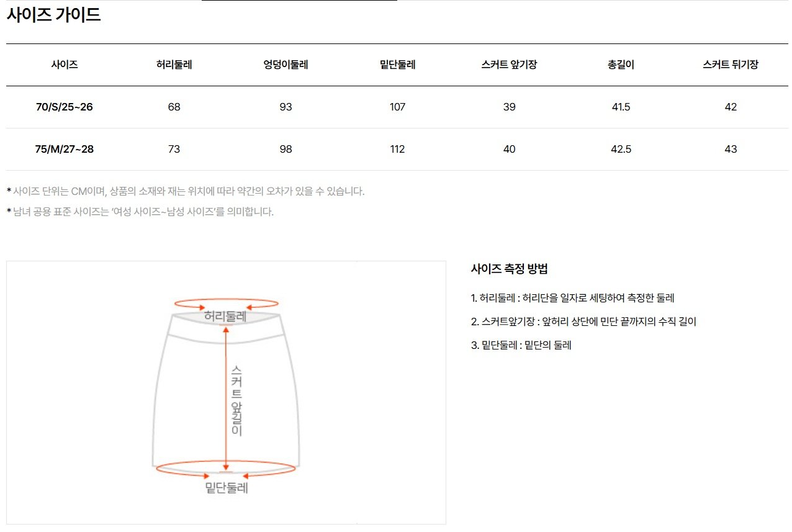Select the 스커트 뒤기장 column header
The width and height of the screenshot is (792, 532).
tap(731, 65)
